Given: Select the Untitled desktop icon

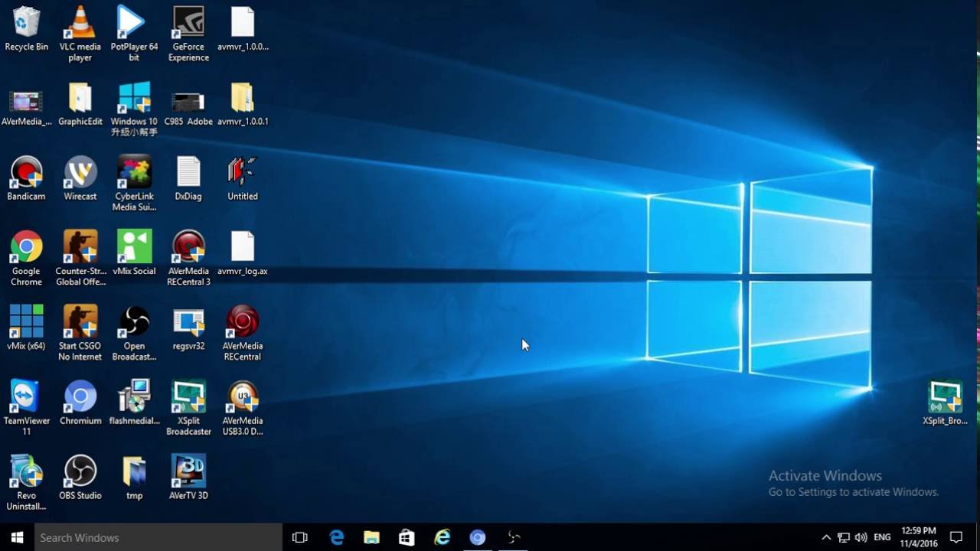Looking at the screenshot, I should pos(243,179).
